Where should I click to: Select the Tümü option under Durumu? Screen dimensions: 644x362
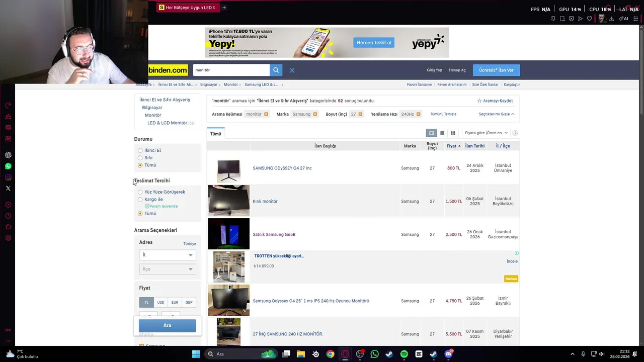(x=140, y=165)
